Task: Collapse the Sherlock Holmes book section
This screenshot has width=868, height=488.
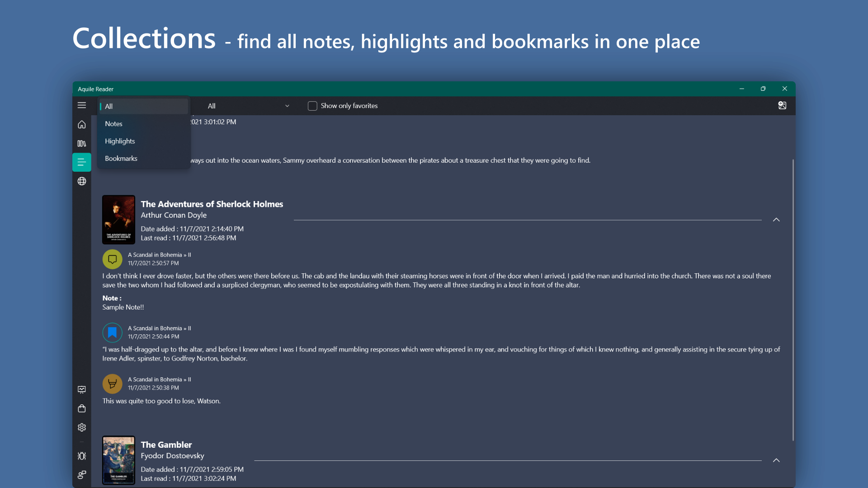Action: click(776, 220)
